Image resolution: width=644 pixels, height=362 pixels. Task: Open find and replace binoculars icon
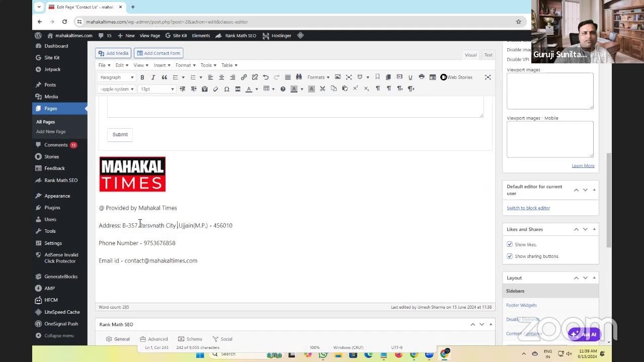299,77
